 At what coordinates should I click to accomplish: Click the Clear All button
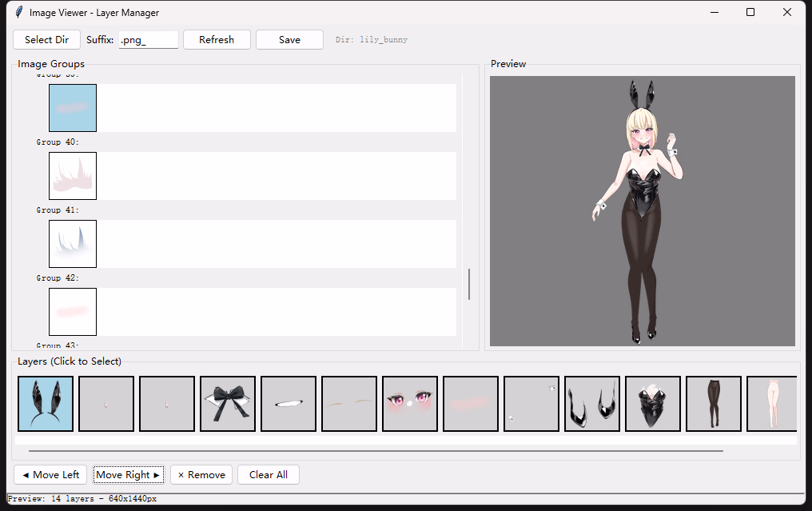pos(269,475)
